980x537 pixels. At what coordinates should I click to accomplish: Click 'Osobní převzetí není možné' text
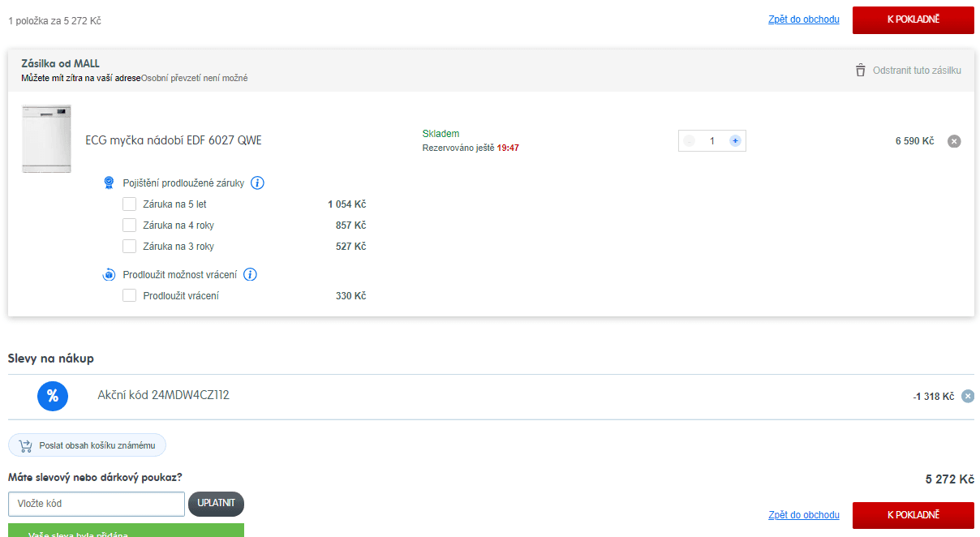tap(195, 78)
